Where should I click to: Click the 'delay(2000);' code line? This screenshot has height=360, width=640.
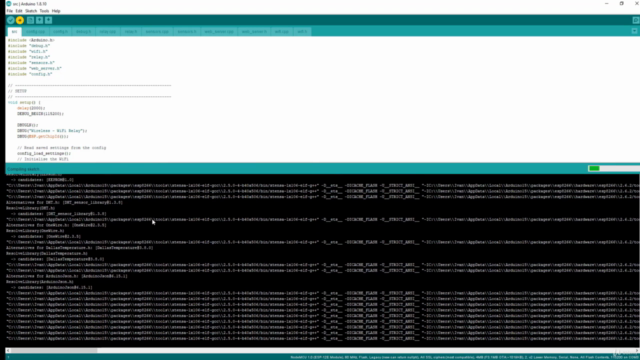click(x=31, y=108)
